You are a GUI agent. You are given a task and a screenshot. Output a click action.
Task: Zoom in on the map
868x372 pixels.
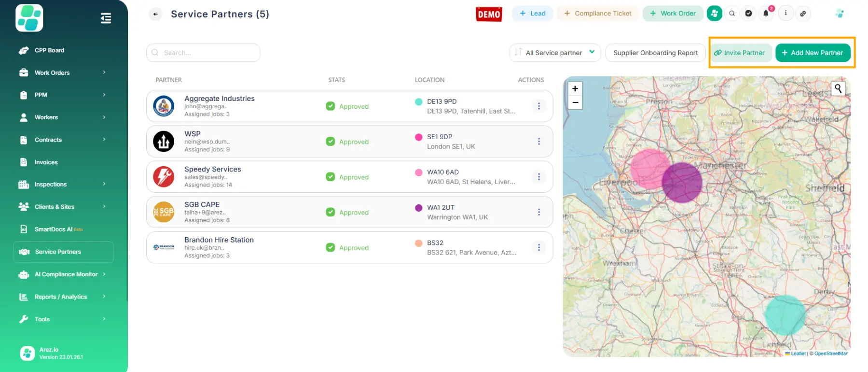click(575, 88)
